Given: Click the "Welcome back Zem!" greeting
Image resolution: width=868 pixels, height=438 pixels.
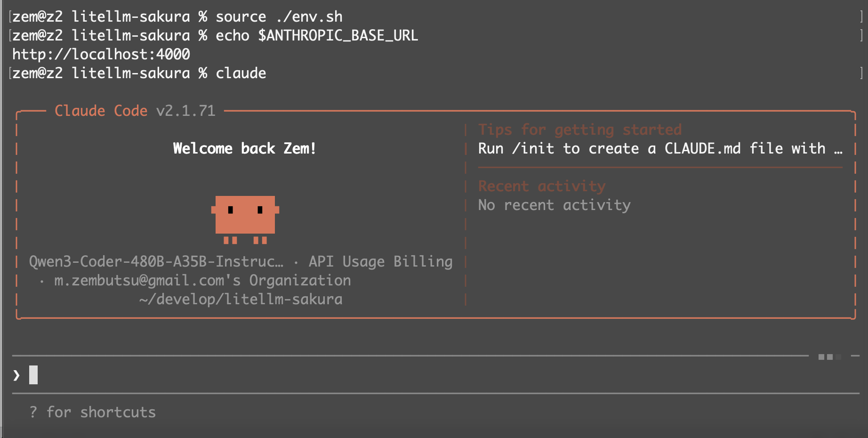Looking at the screenshot, I should tap(244, 149).
